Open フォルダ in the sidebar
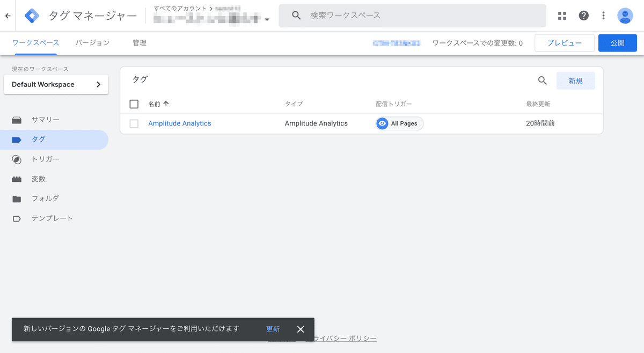This screenshot has height=353, width=644. tap(54, 198)
